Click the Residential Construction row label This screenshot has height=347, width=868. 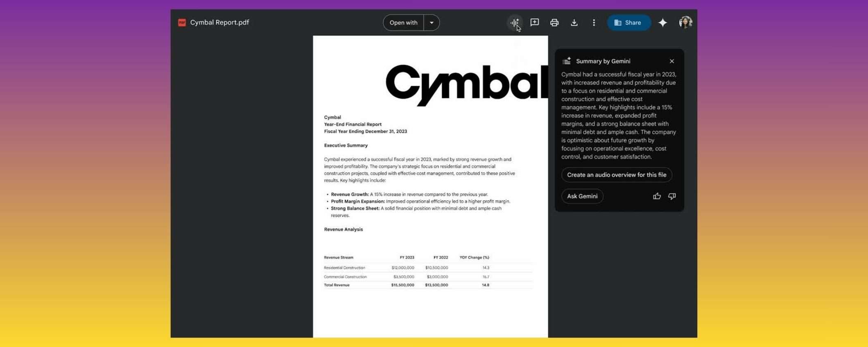[x=344, y=268]
